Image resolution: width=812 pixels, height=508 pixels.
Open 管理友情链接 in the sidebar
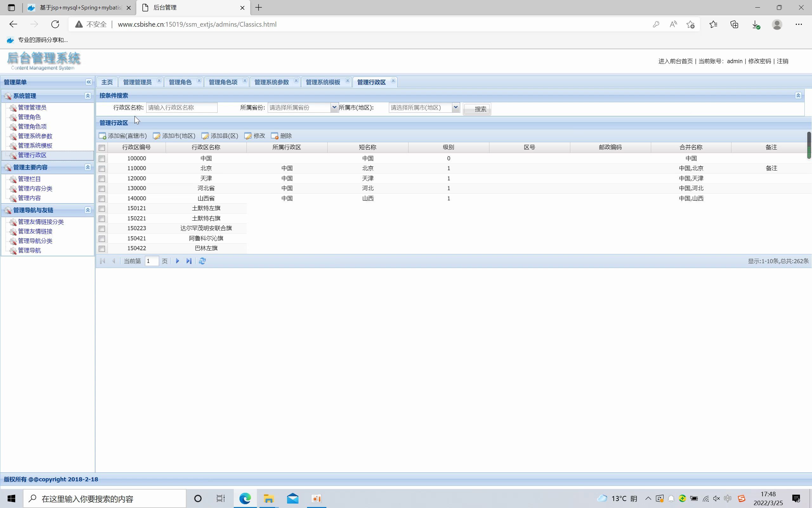35,231
